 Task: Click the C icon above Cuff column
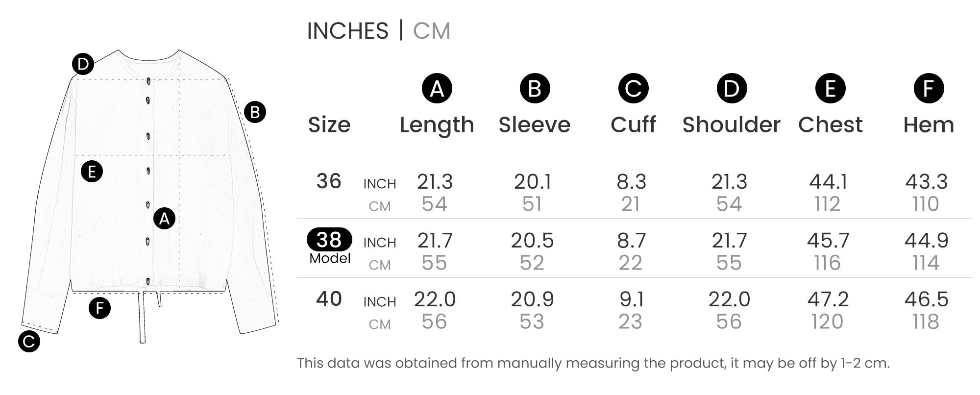[633, 88]
